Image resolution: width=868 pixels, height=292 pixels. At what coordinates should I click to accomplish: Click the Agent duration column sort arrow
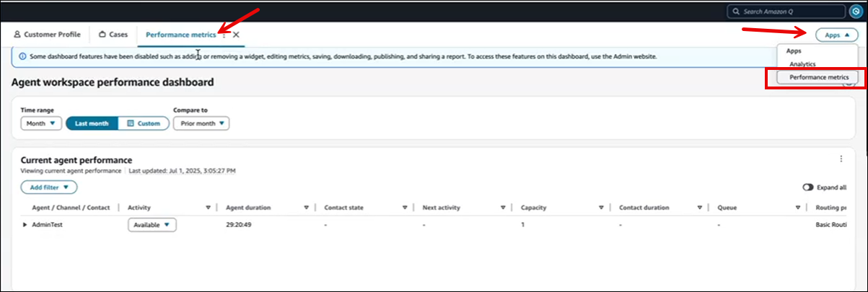306,208
